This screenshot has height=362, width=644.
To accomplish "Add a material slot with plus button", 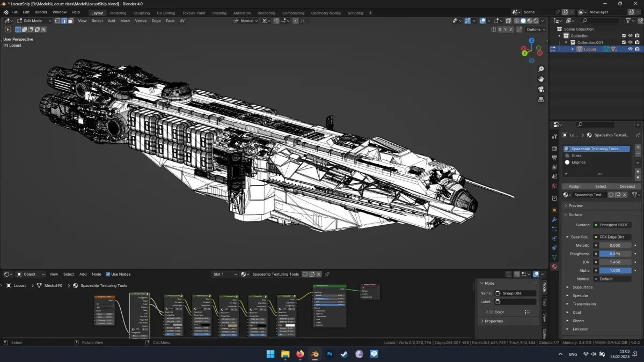I will click(638, 147).
